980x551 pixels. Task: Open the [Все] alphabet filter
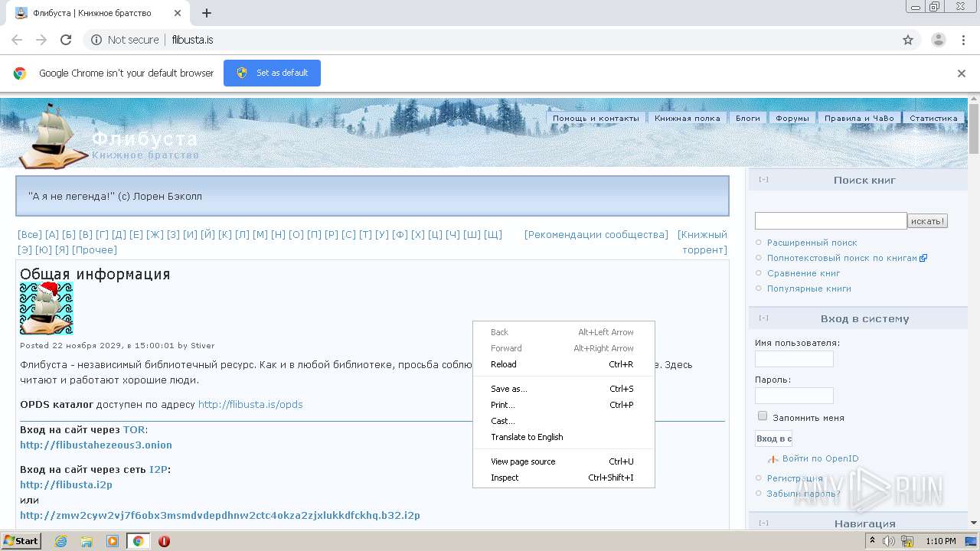(x=30, y=235)
